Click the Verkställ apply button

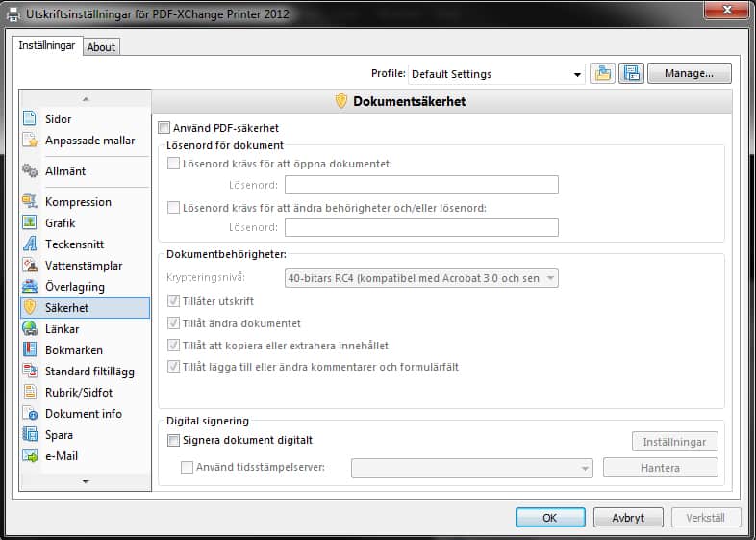(x=706, y=518)
